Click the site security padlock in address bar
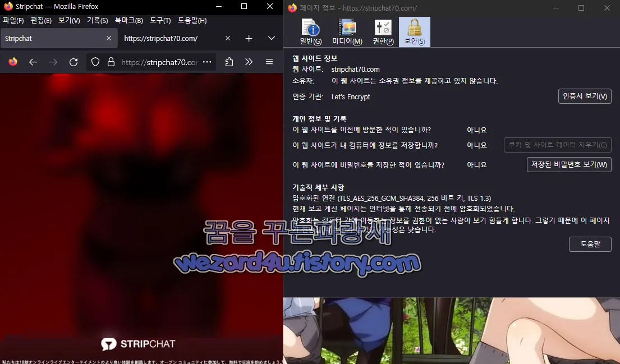This screenshot has width=620, height=364. click(110, 62)
